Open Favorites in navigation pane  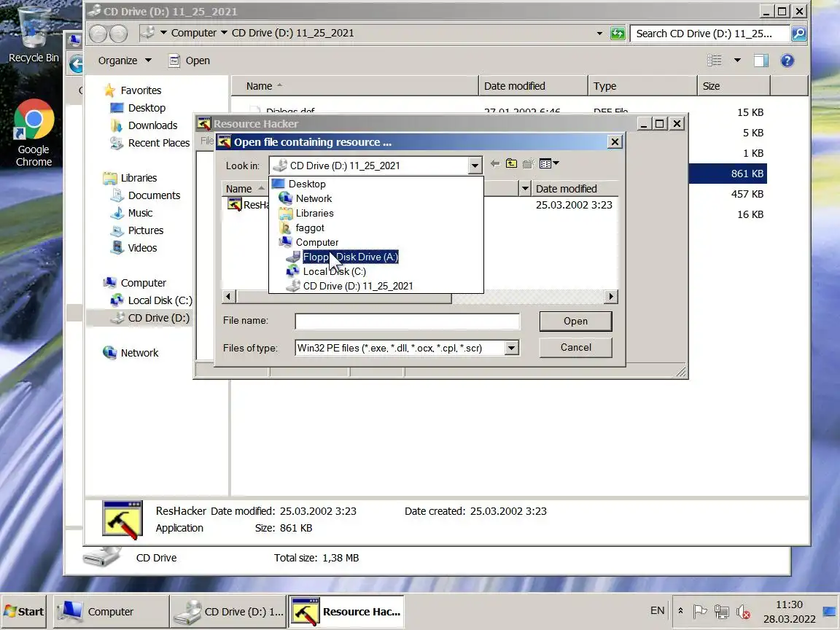coord(141,90)
